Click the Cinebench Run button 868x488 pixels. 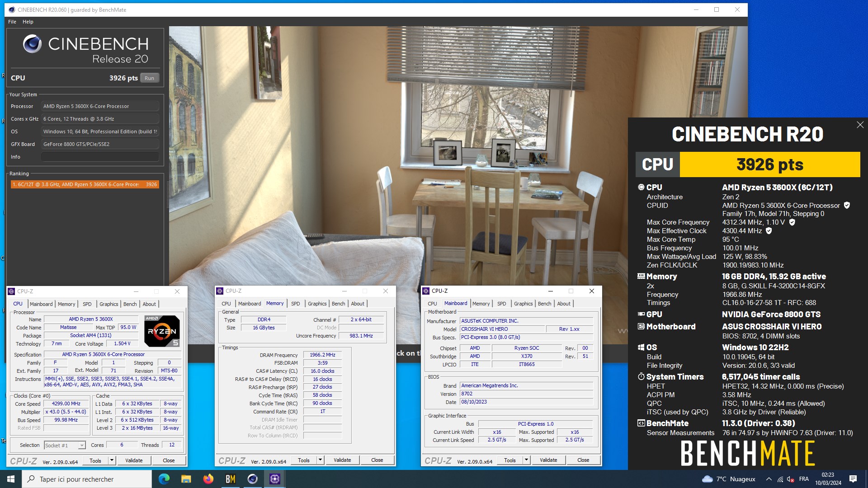[x=149, y=78]
